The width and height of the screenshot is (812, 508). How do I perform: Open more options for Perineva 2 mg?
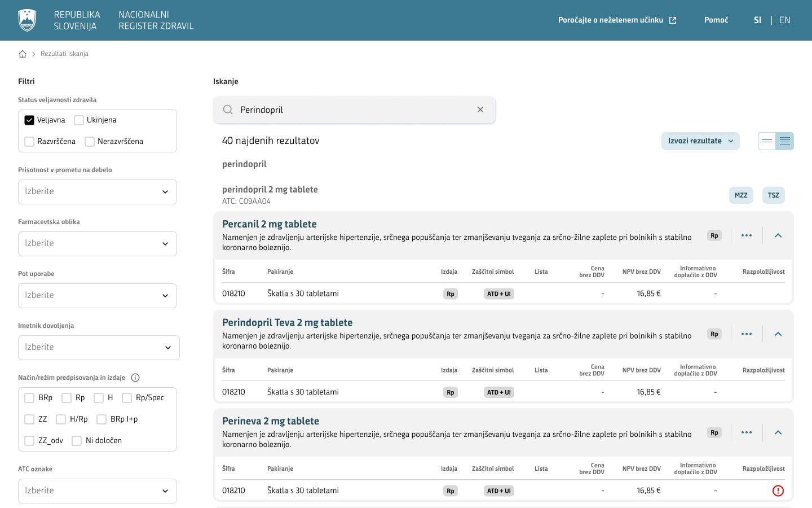[x=747, y=432]
